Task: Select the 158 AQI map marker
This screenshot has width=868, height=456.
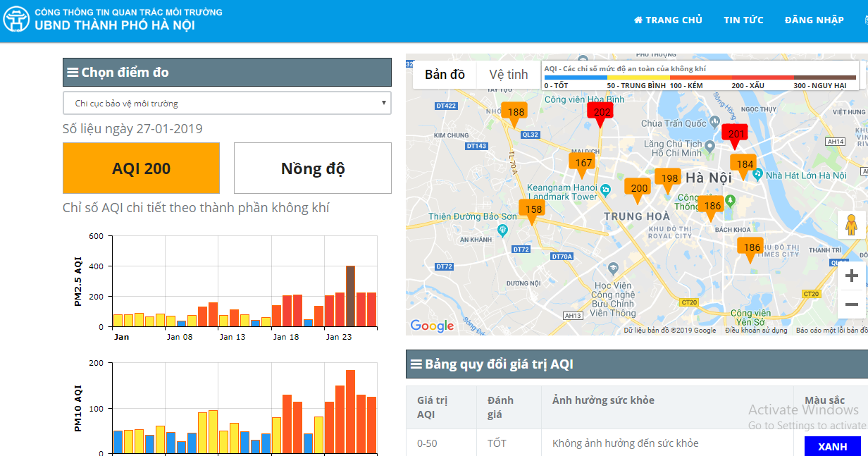Action: pos(533,209)
